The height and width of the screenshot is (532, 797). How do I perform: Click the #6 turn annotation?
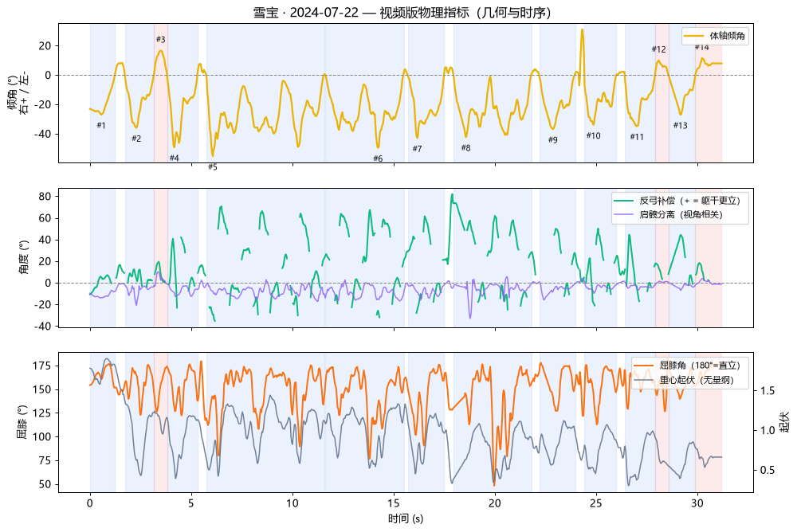click(378, 158)
